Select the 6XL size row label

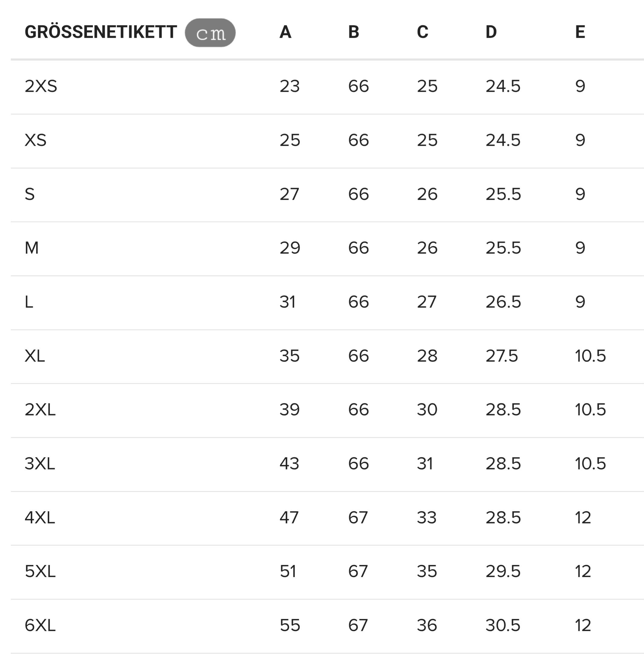[40, 625]
